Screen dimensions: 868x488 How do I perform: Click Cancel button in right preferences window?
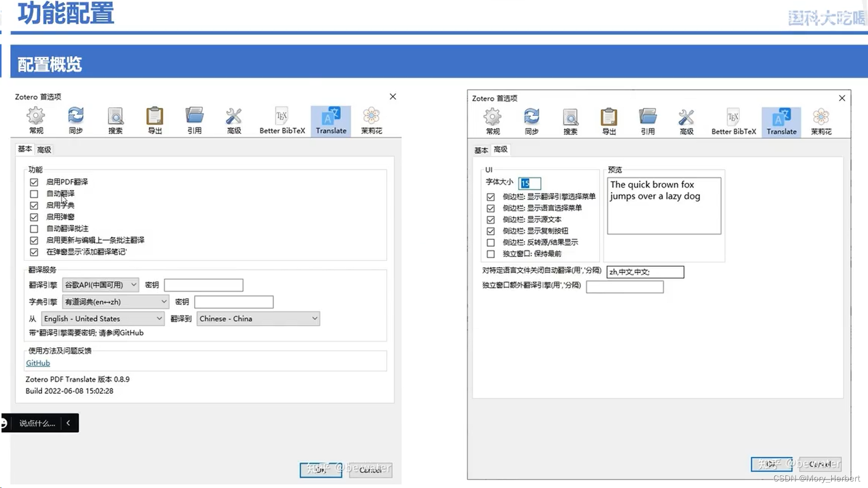point(820,464)
